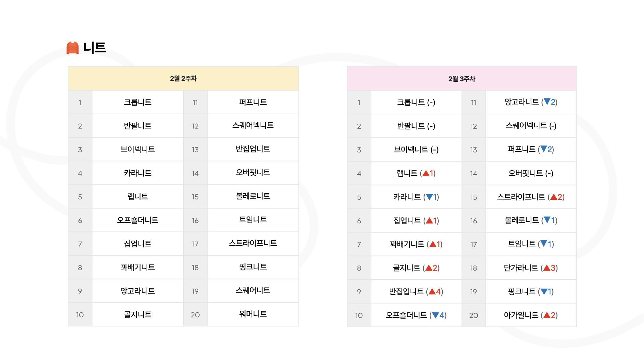Click rank number 20 in 2월 3주차 table

(474, 315)
